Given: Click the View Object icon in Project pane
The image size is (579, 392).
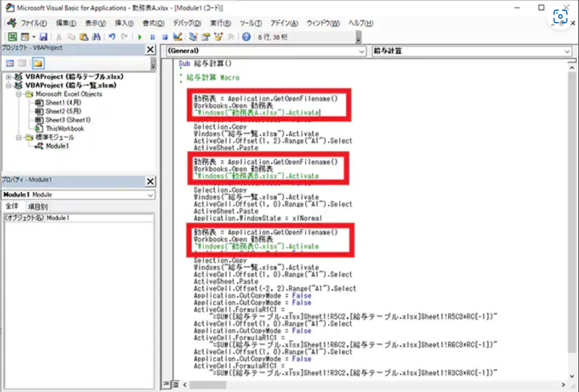Looking at the screenshot, I should 22,63.
